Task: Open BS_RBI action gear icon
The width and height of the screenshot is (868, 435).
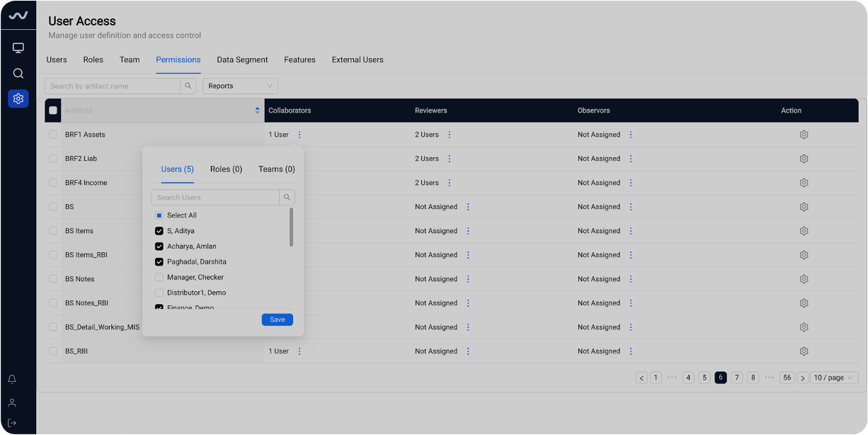Action: click(x=804, y=351)
